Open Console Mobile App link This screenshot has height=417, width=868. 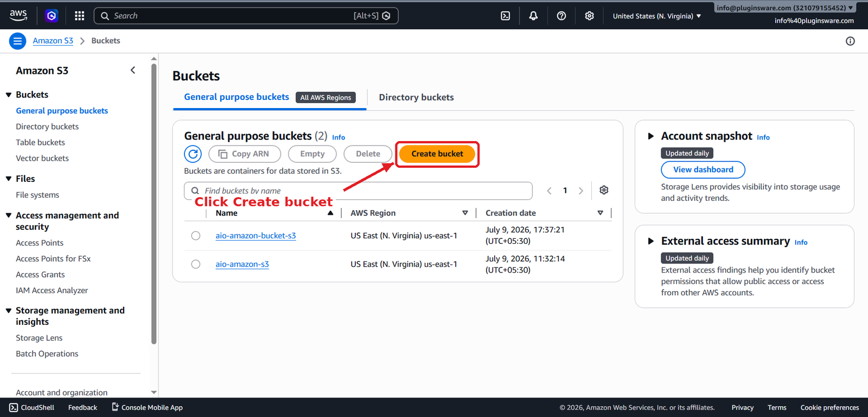(147, 407)
